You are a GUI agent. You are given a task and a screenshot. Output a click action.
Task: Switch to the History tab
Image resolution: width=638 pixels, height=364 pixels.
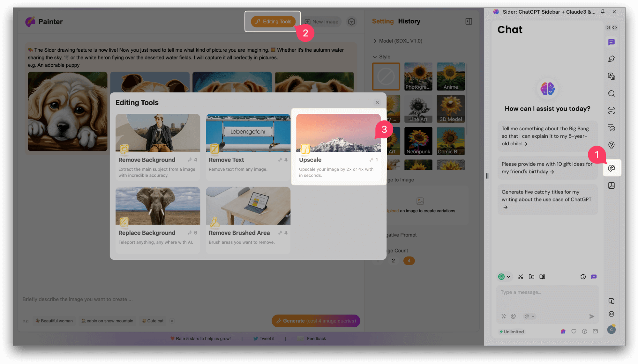pos(409,21)
